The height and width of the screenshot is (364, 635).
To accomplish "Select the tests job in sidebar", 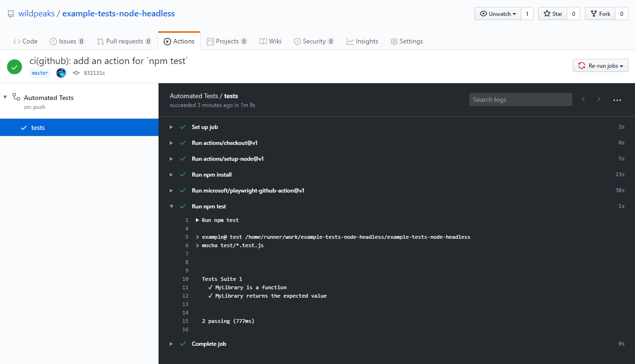I will pos(79,128).
